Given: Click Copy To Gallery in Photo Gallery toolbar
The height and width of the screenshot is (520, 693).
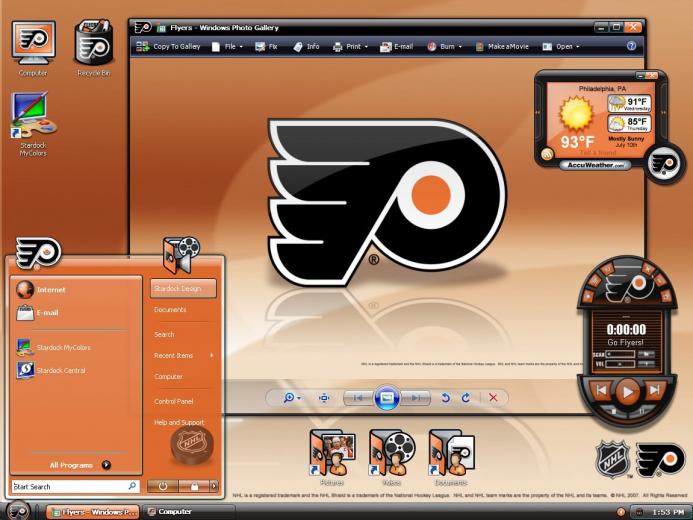Looking at the screenshot, I should (168, 46).
